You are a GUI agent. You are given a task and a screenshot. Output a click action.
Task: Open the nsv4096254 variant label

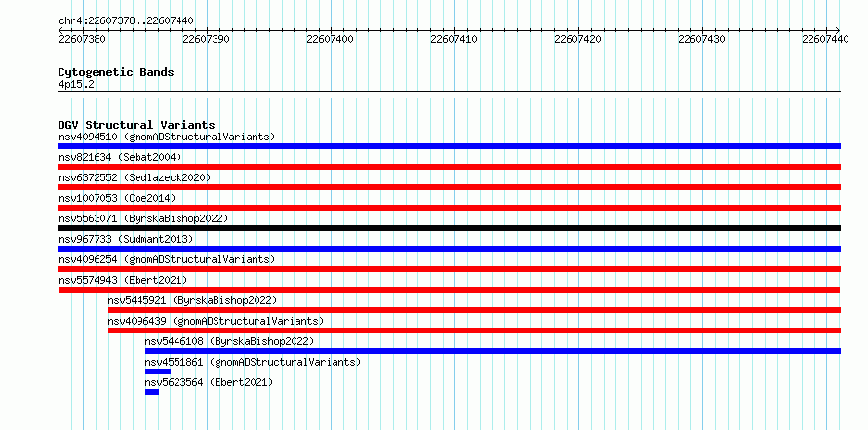(167, 259)
